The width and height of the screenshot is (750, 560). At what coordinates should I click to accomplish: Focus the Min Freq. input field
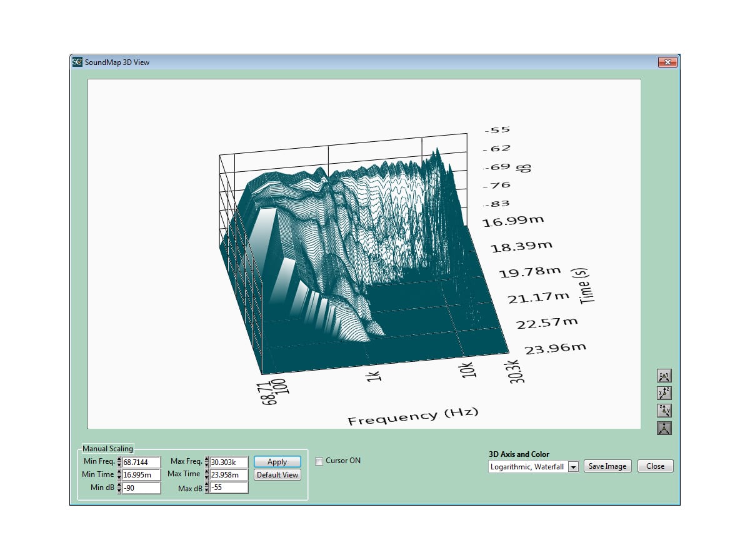tap(141, 462)
